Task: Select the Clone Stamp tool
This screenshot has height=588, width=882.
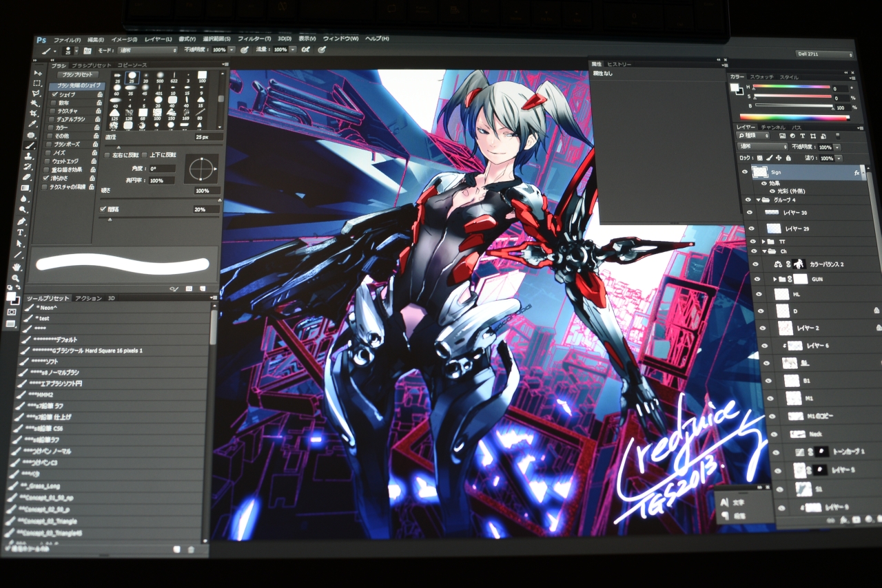Action: [29, 156]
